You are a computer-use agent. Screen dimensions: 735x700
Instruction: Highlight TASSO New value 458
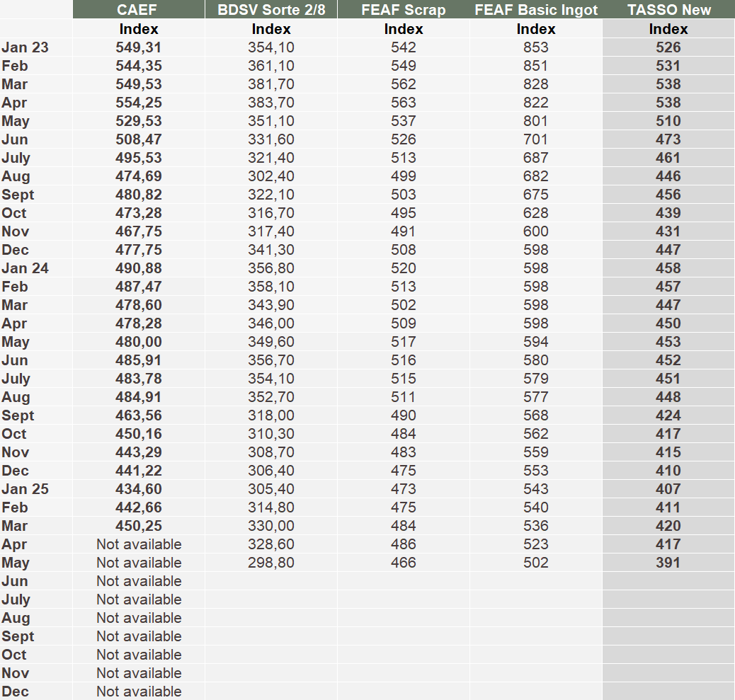pos(668,268)
